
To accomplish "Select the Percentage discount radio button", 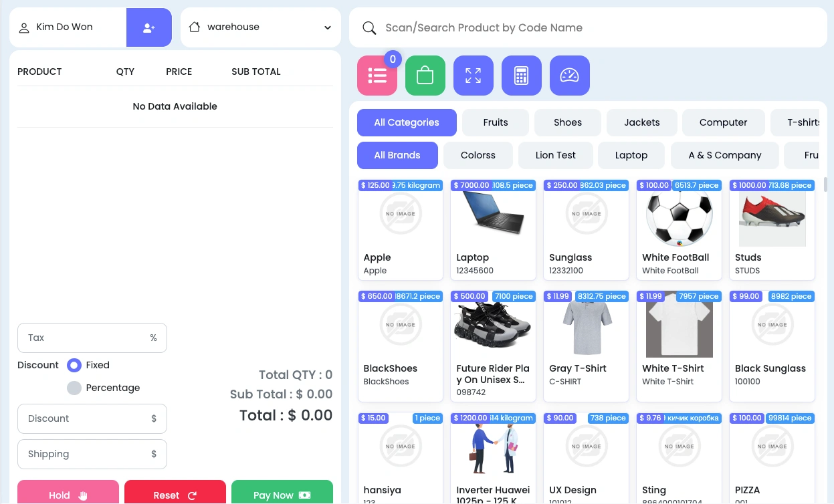I will (x=74, y=388).
